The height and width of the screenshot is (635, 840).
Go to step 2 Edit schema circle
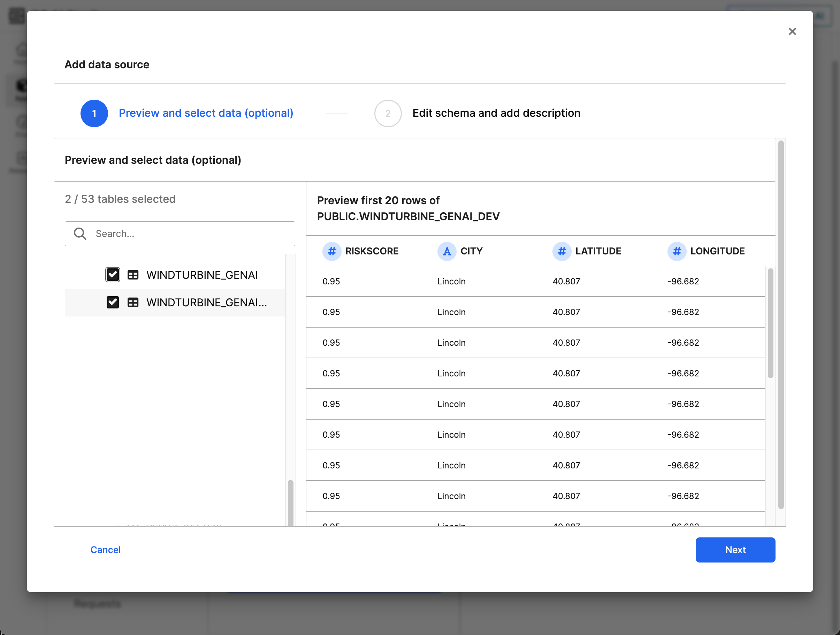[388, 113]
